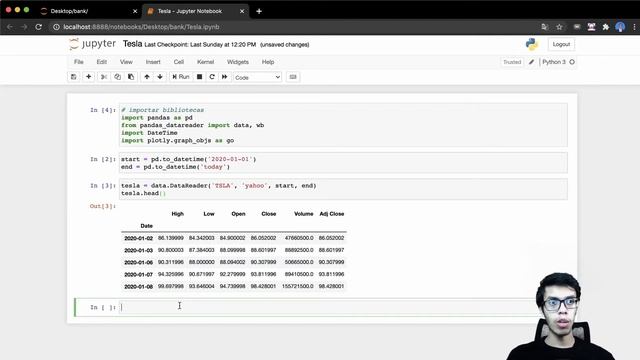Rename the notebook by clicking the Tesla title
Image resolution: width=640 pixels, height=360 pixels.
132,44
